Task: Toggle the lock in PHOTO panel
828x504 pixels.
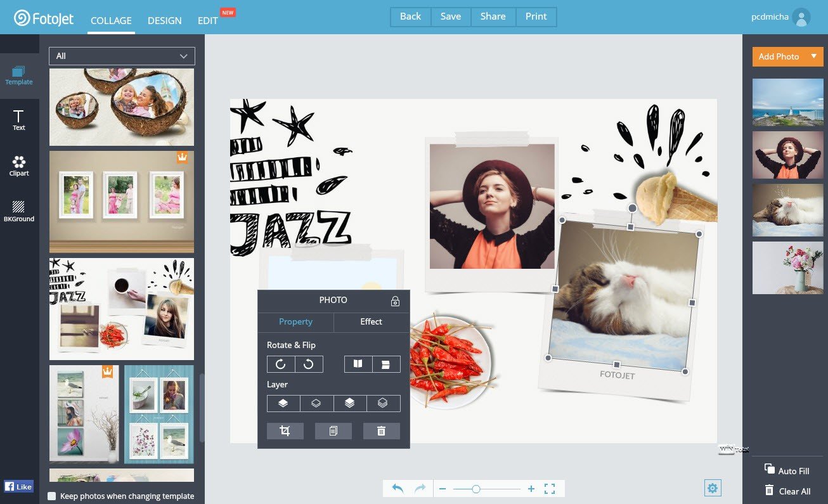Action: click(x=395, y=301)
